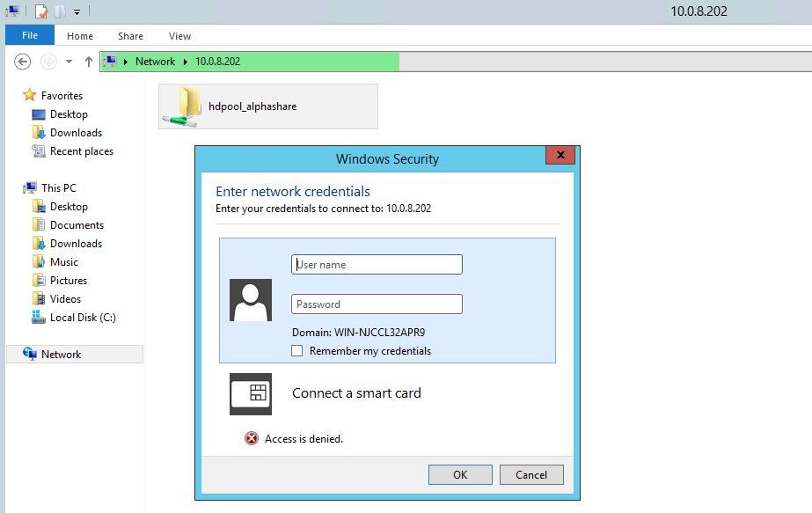Focus the User name field
This screenshot has height=513, width=812.
pyautogui.click(x=377, y=264)
